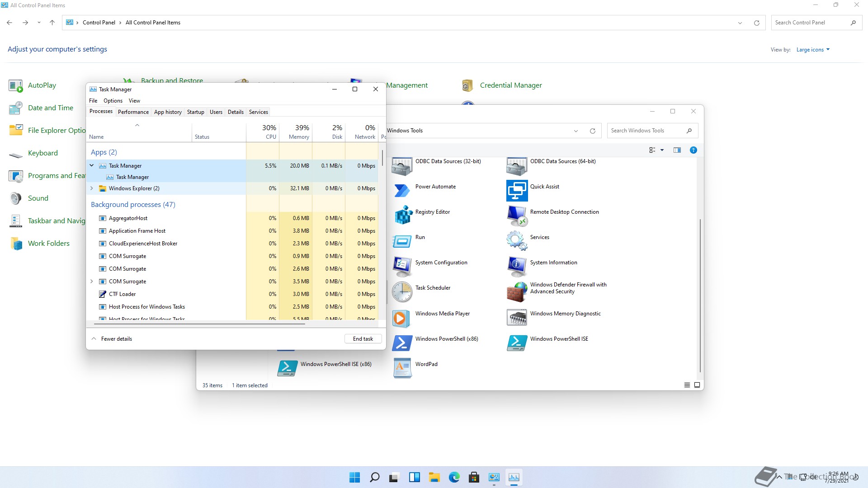Expand the third COM Surrogate process

[x=92, y=281]
